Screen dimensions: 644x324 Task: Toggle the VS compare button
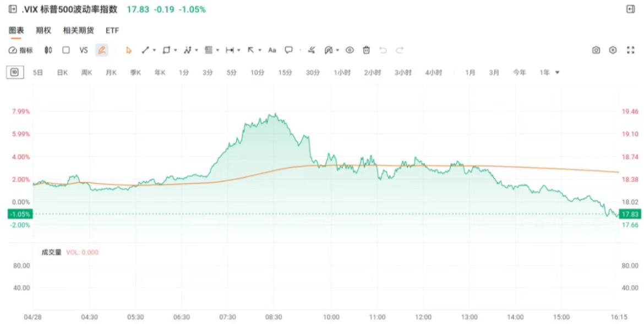84,50
